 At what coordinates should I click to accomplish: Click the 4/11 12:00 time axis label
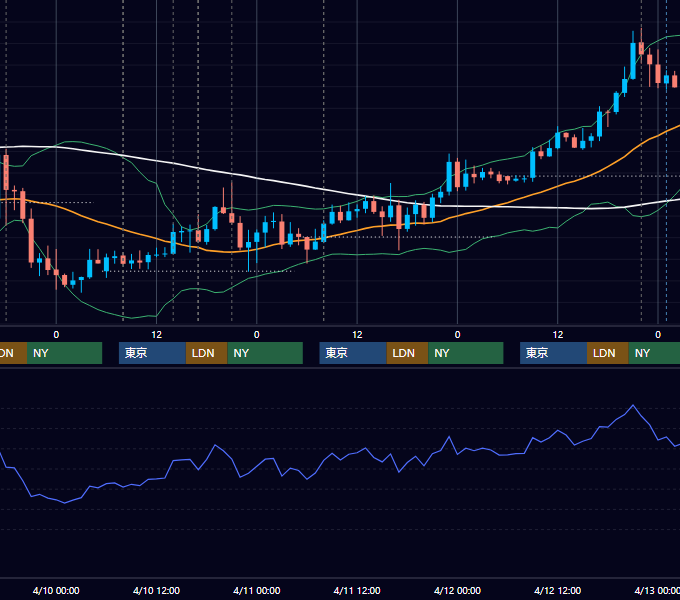(357, 590)
